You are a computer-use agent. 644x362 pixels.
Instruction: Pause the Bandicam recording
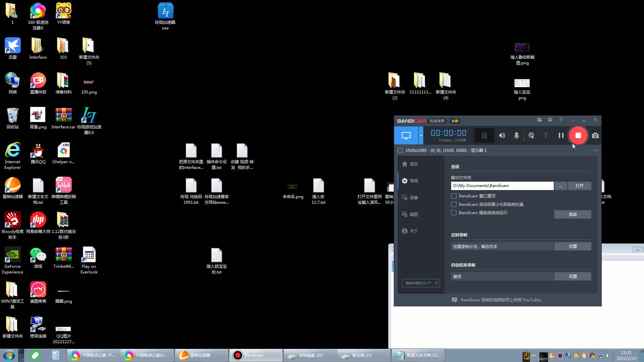coord(561,135)
